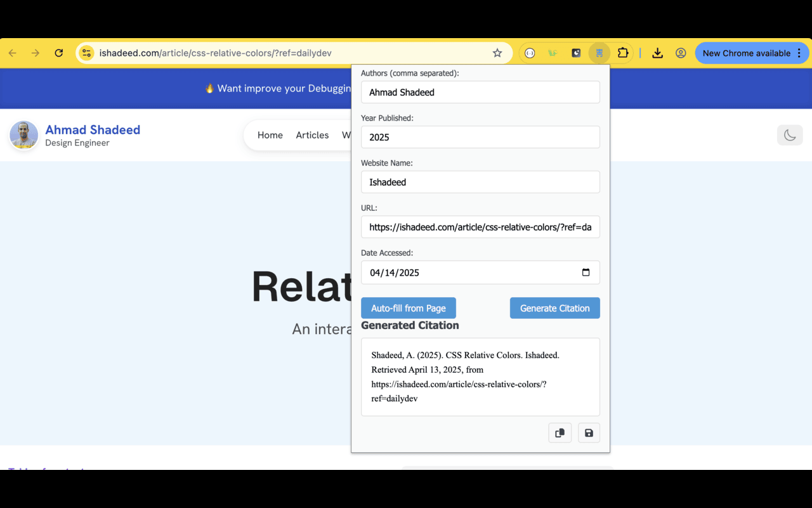Save the generated citation
Image resolution: width=812 pixels, height=508 pixels.
[x=589, y=433]
